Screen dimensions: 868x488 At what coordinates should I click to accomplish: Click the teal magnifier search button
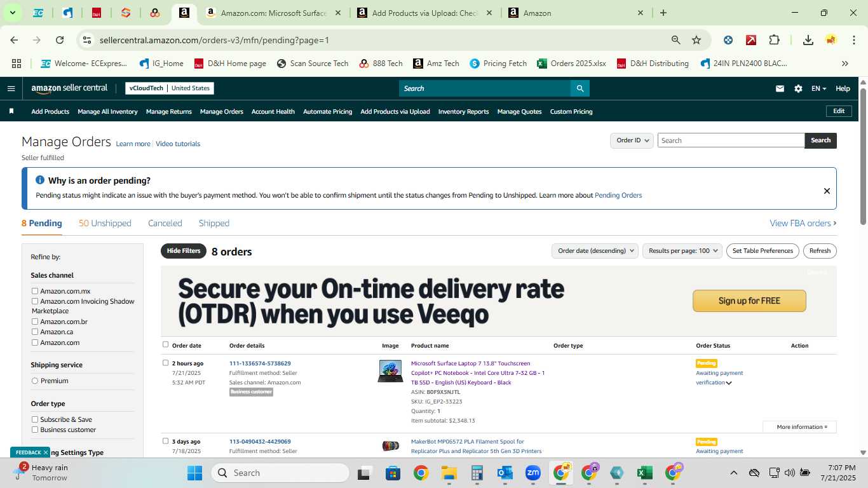[x=580, y=88]
